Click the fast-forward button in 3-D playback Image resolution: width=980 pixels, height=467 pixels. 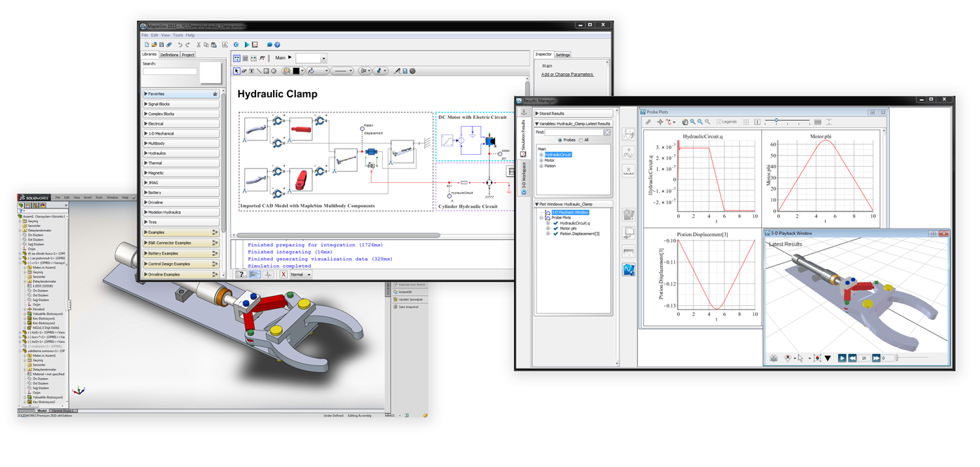pyautogui.click(x=875, y=358)
